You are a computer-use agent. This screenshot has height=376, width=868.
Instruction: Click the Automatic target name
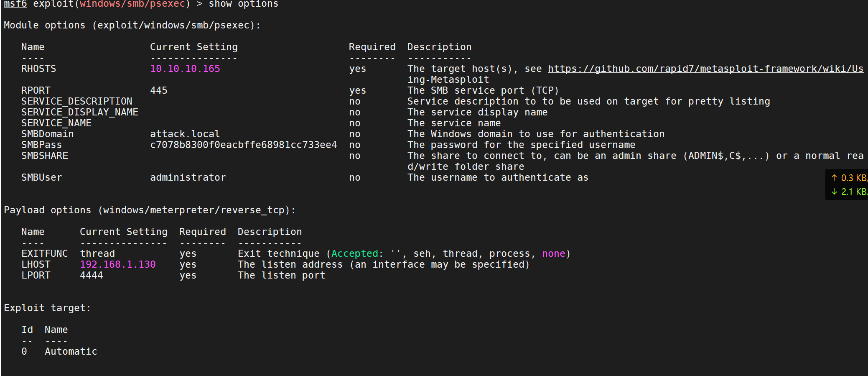click(x=71, y=351)
